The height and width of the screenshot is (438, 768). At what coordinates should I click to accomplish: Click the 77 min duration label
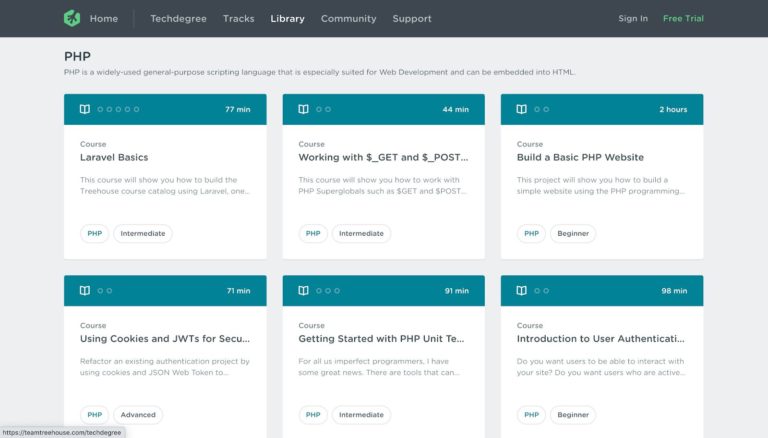pyautogui.click(x=238, y=109)
